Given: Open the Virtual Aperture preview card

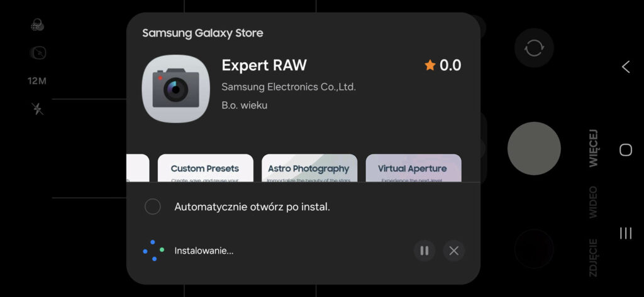Looking at the screenshot, I should coord(413,168).
